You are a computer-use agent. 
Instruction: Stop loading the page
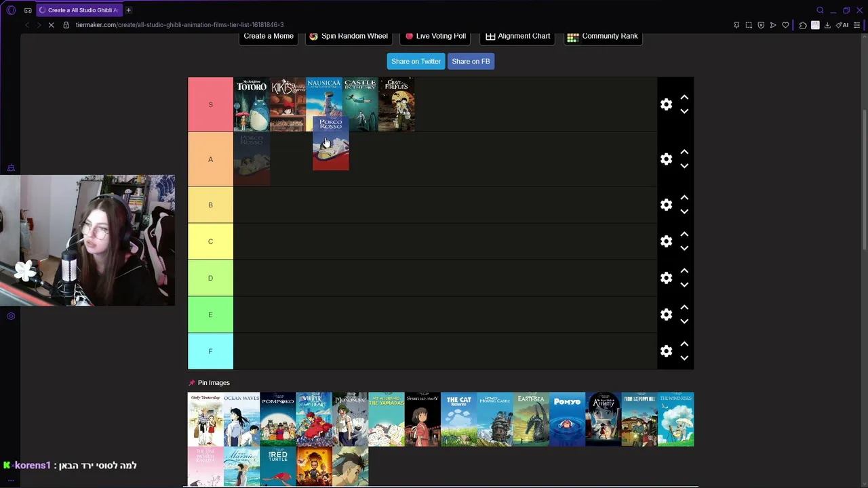(x=52, y=25)
